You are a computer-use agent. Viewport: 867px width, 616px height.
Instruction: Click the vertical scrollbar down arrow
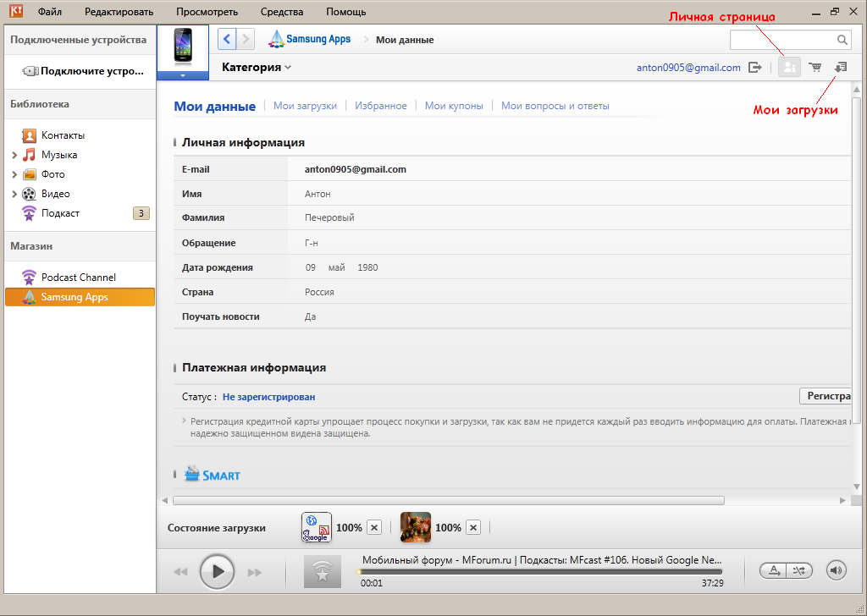click(x=857, y=487)
